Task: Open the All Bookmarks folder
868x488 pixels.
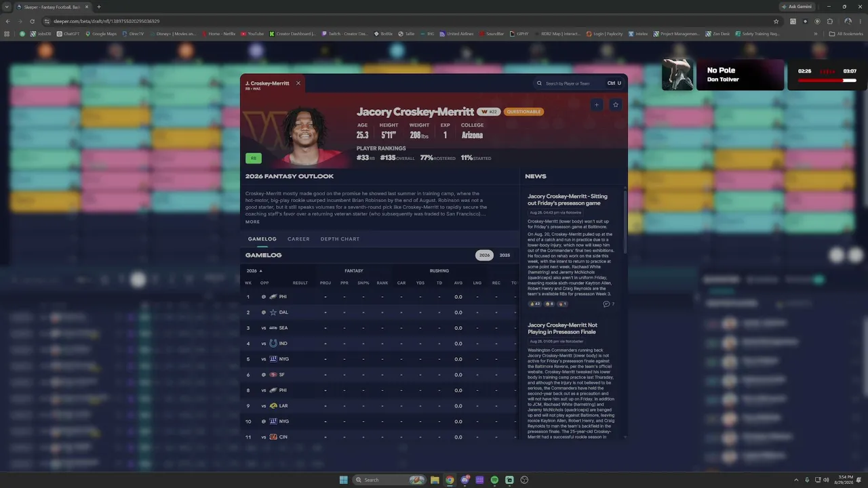Action: coord(846,34)
